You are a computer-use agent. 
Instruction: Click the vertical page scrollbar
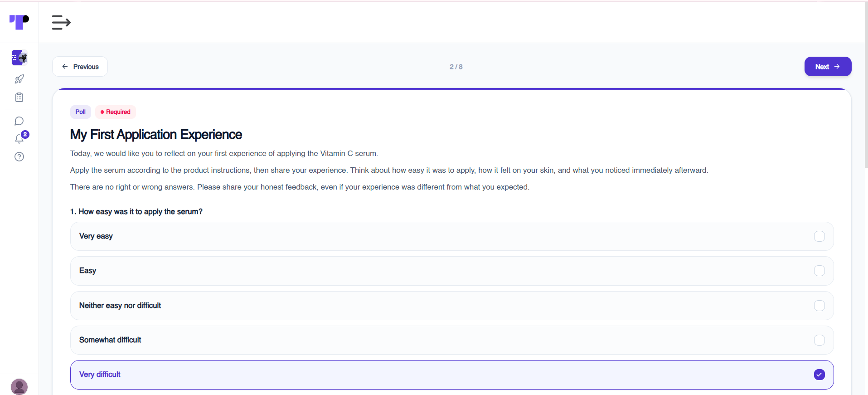(866, 85)
